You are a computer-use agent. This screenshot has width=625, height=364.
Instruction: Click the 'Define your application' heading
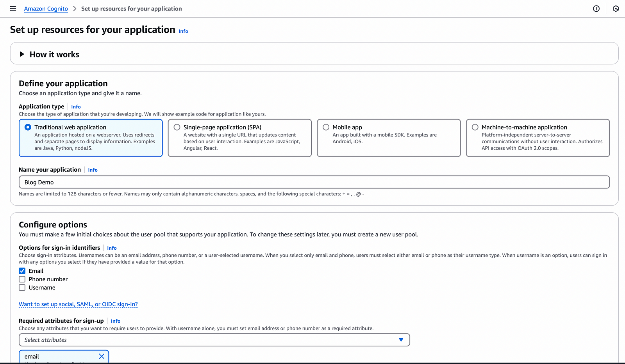tap(63, 83)
